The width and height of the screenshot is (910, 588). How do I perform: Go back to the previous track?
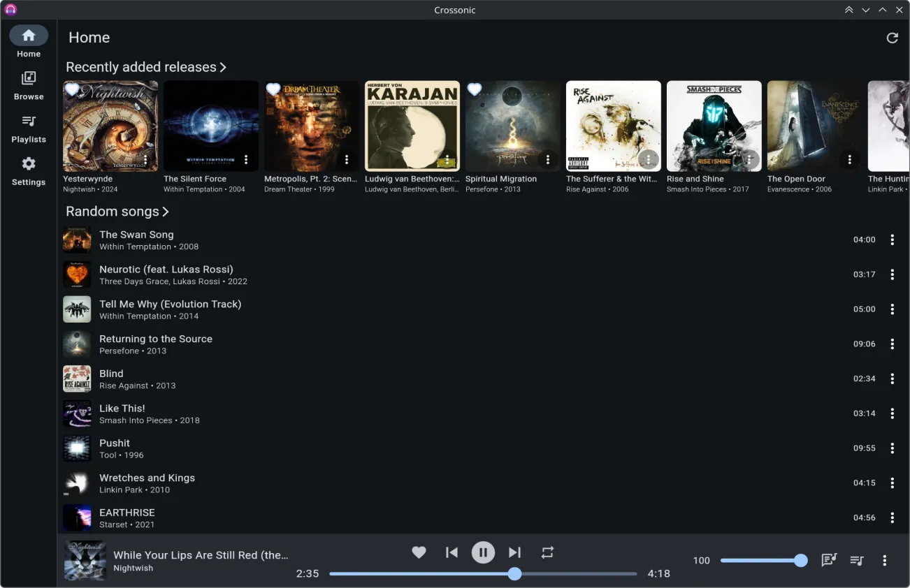[x=452, y=552]
